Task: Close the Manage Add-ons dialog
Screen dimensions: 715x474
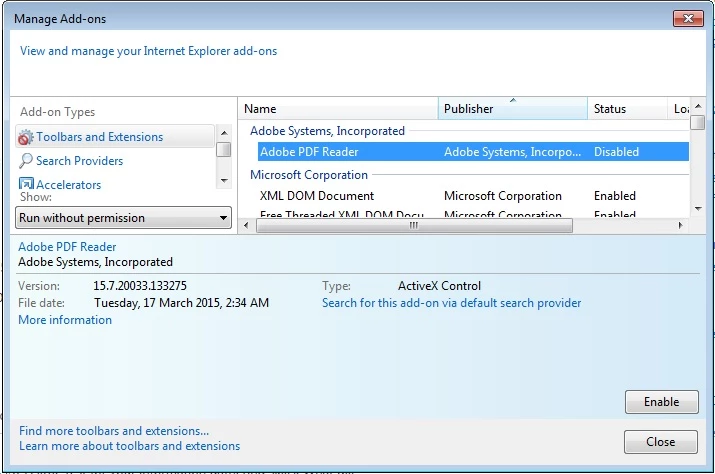Action: (x=661, y=442)
